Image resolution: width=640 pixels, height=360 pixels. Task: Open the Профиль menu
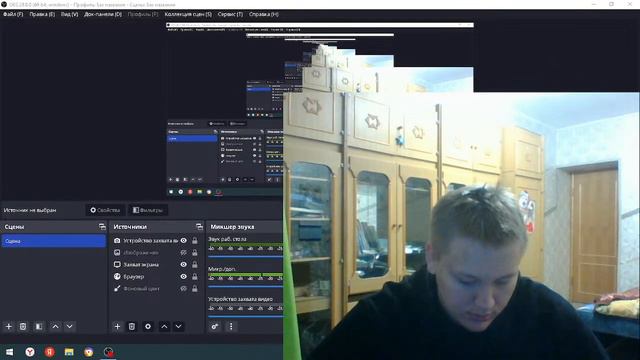click(143, 14)
